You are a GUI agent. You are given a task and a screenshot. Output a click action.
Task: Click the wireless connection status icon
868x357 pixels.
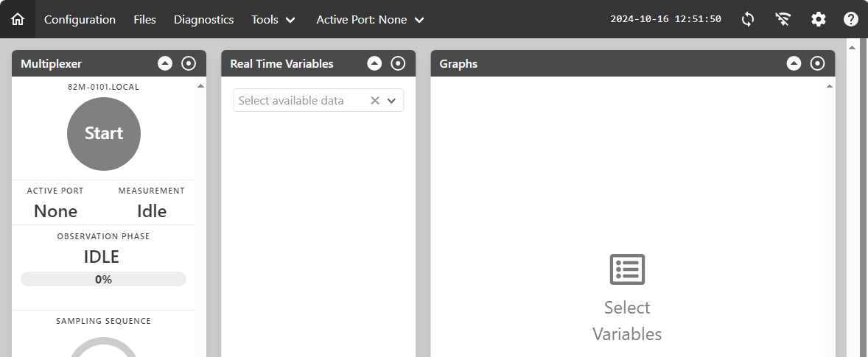pyautogui.click(x=783, y=19)
